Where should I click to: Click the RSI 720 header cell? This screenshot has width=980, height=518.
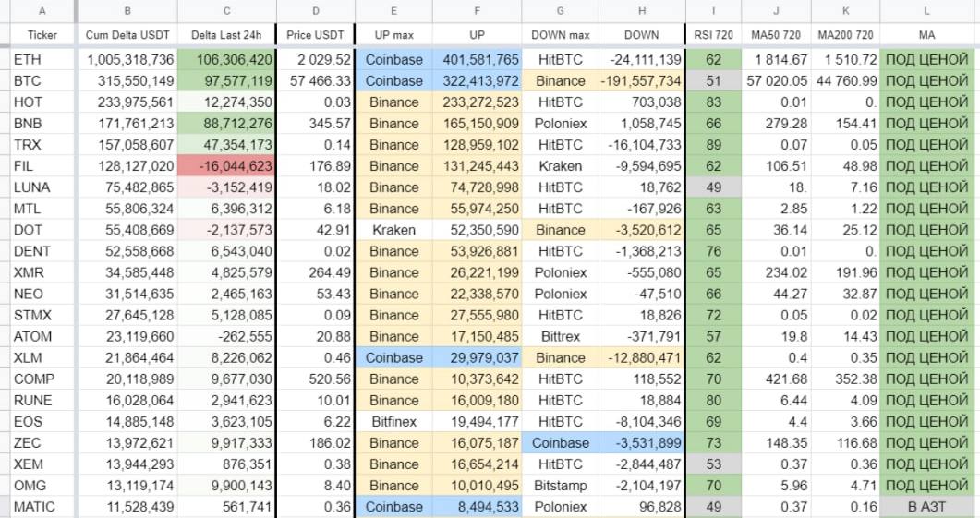pyautogui.click(x=713, y=35)
